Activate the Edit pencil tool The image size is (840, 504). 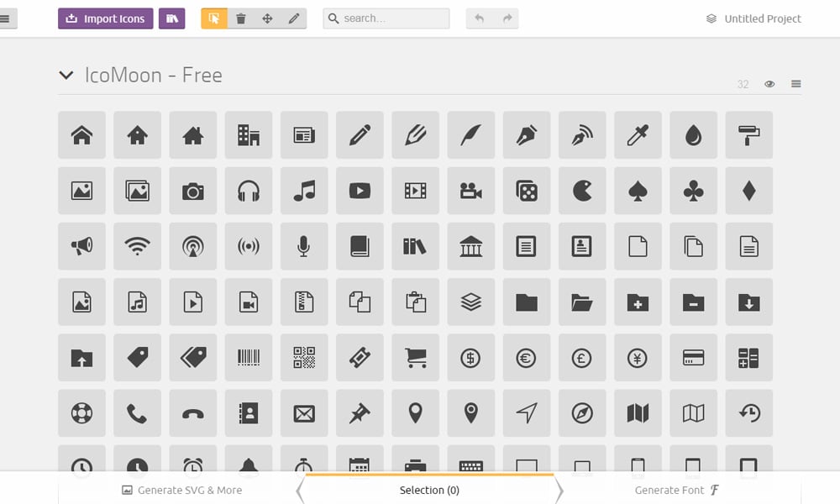[293, 18]
